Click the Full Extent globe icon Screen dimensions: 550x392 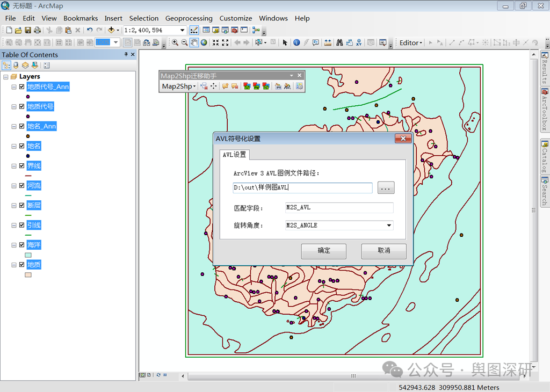pos(204,42)
